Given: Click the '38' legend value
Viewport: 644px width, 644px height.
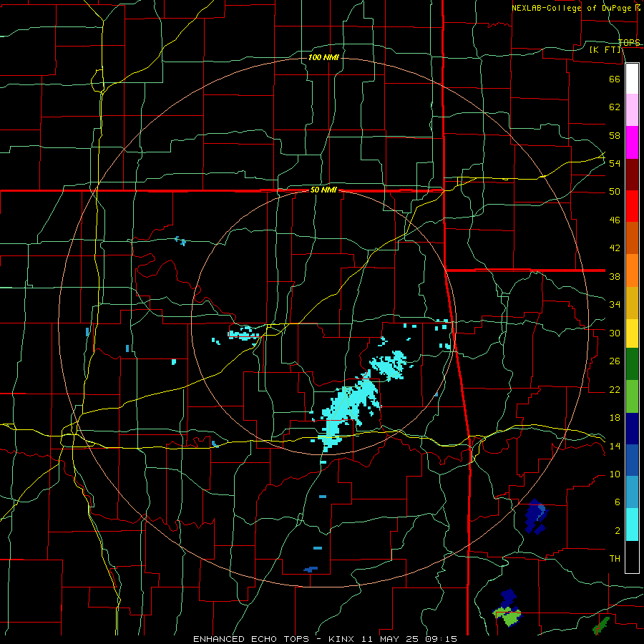Looking at the screenshot, I should [x=615, y=276].
